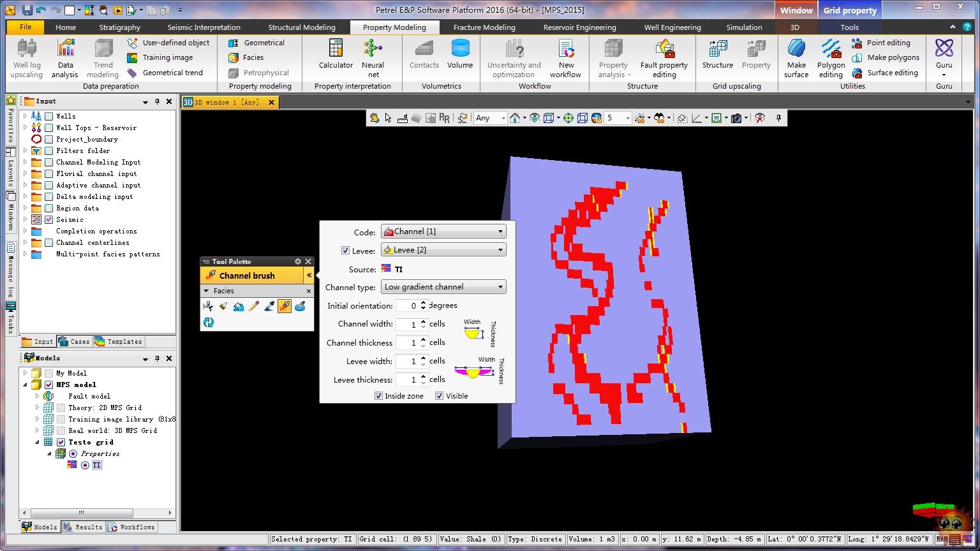The height and width of the screenshot is (551, 980).
Task: Select the airbrush tool in the Facies palette
Action: (x=208, y=306)
